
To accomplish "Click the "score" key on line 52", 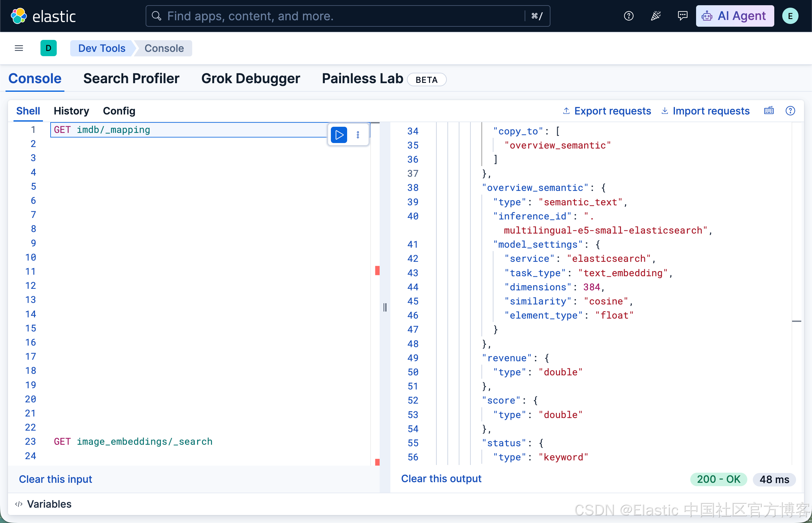I will (501, 401).
